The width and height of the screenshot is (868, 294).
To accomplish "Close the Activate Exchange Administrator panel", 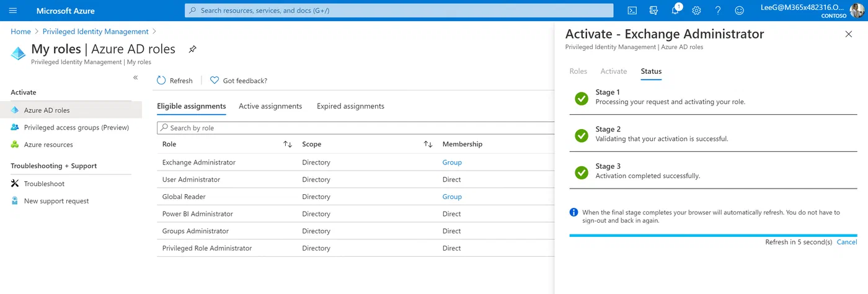I will click(849, 34).
